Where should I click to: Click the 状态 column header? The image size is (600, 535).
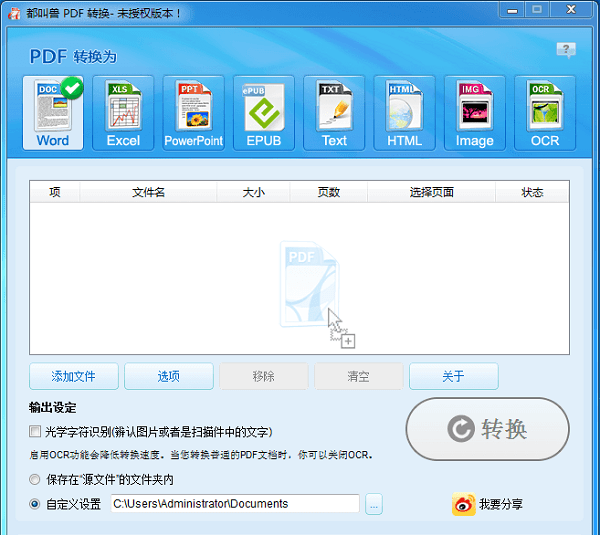pyautogui.click(x=532, y=192)
